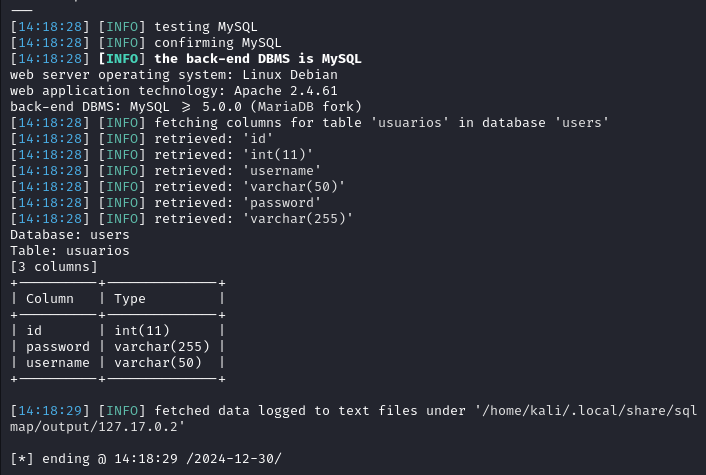Select the bold 'the back-end DBMS is MySQL' text
706x475 pixels.
coord(258,59)
